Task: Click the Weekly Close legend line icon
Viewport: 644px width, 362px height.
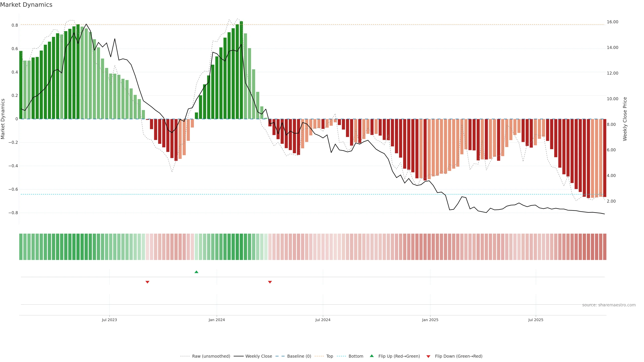Action: [238, 356]
